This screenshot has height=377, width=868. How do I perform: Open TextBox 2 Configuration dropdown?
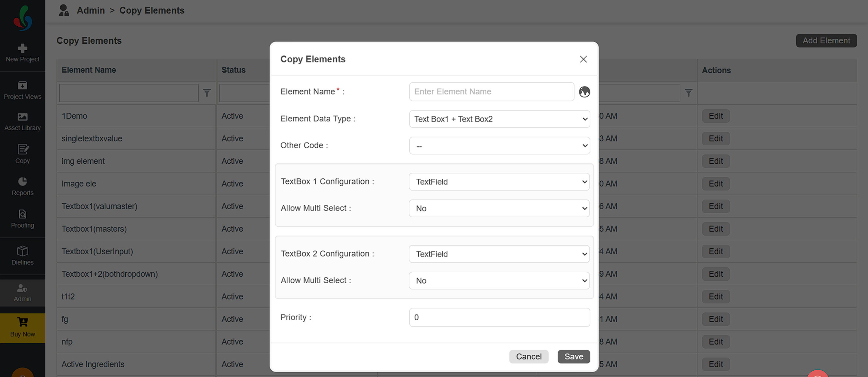point(499,254)
